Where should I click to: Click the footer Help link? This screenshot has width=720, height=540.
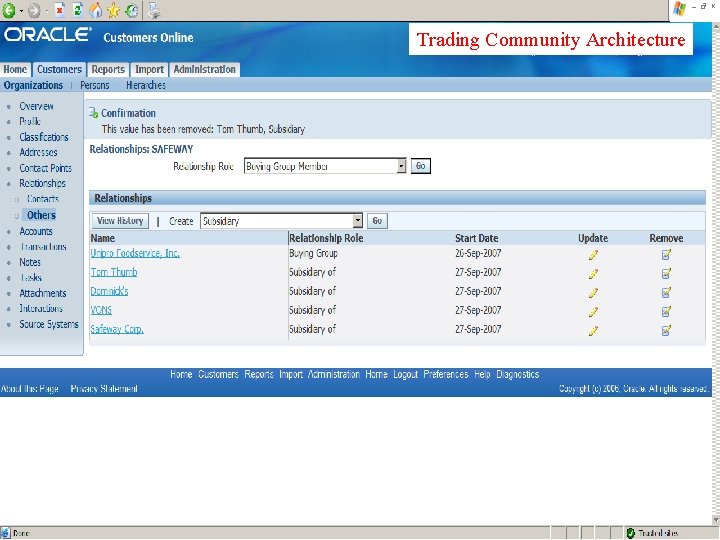[482, 375]
